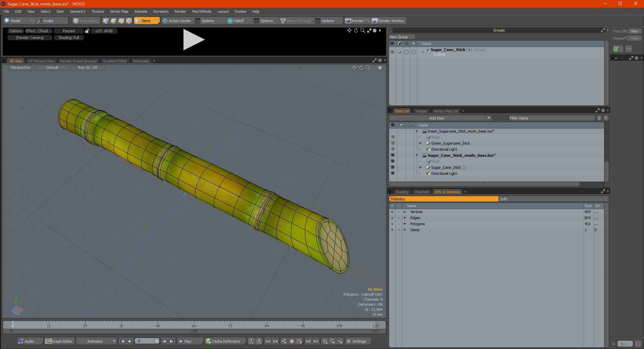Expand Edges statistics row
The image size is (644, 349).
[405, 218]
